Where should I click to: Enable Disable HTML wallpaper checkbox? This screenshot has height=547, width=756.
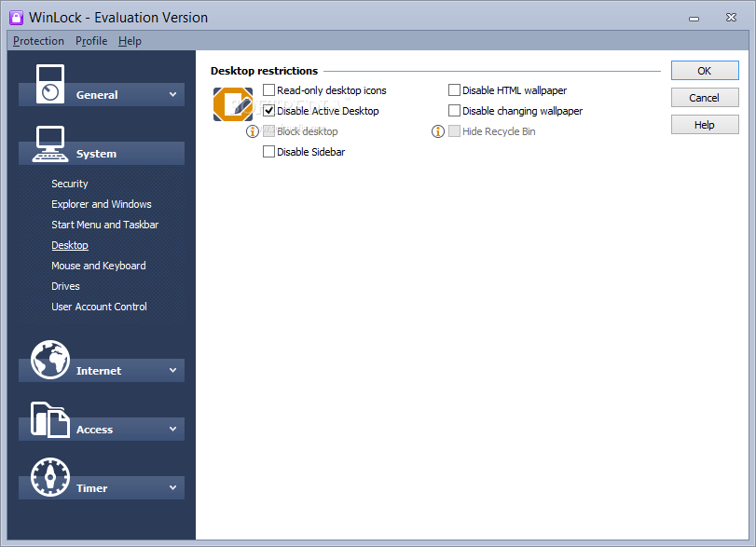pos(454,90)
